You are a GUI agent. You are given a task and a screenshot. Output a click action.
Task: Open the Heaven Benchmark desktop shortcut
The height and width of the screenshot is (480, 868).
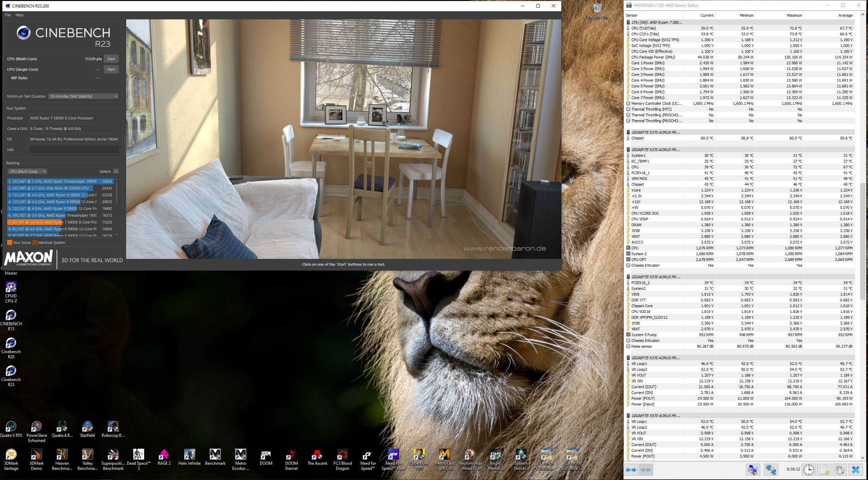pos(62,460)
